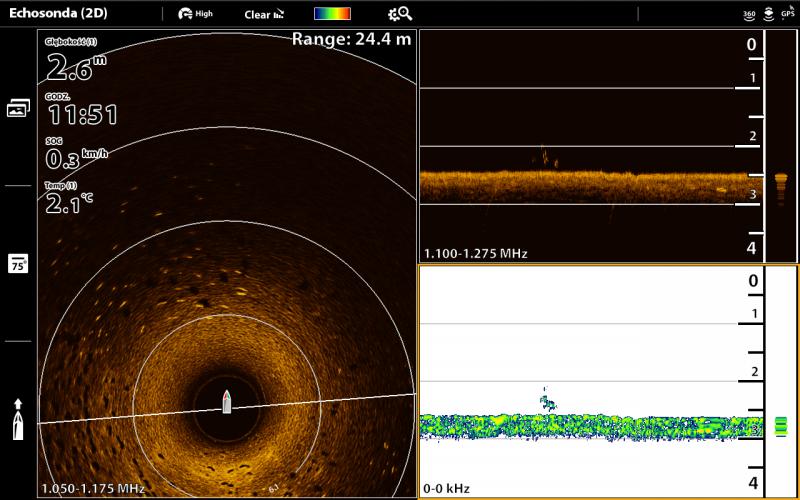Click the sonar transducer status icon

coord(768,14)
